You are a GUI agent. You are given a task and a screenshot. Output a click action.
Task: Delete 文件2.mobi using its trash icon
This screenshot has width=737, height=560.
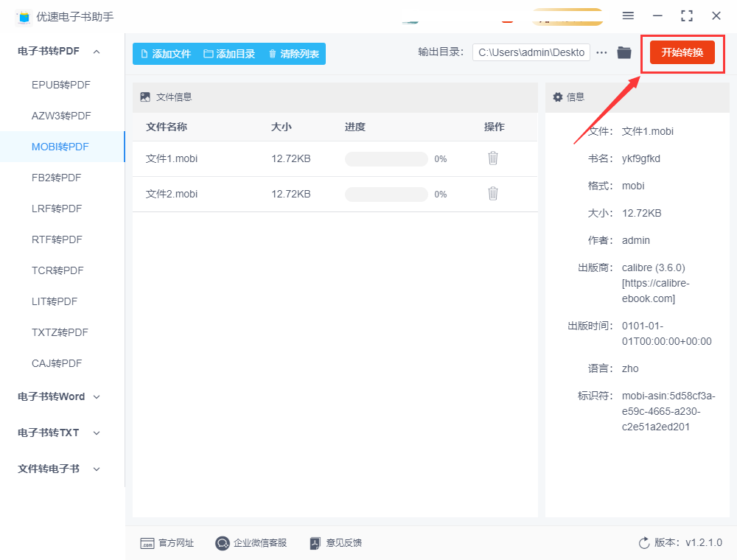(493, 193)
